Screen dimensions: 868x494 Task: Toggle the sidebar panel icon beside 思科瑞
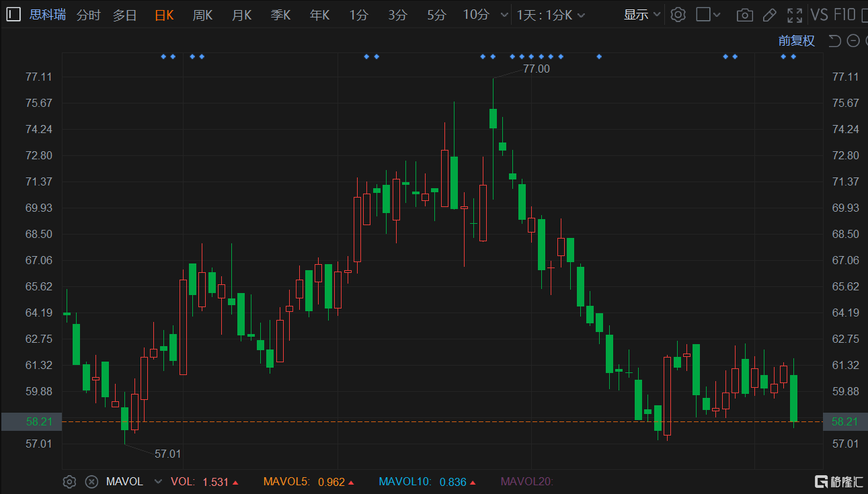click(14, 14)
